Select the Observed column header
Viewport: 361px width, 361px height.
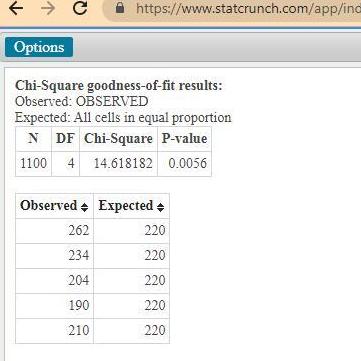[55, 206]
